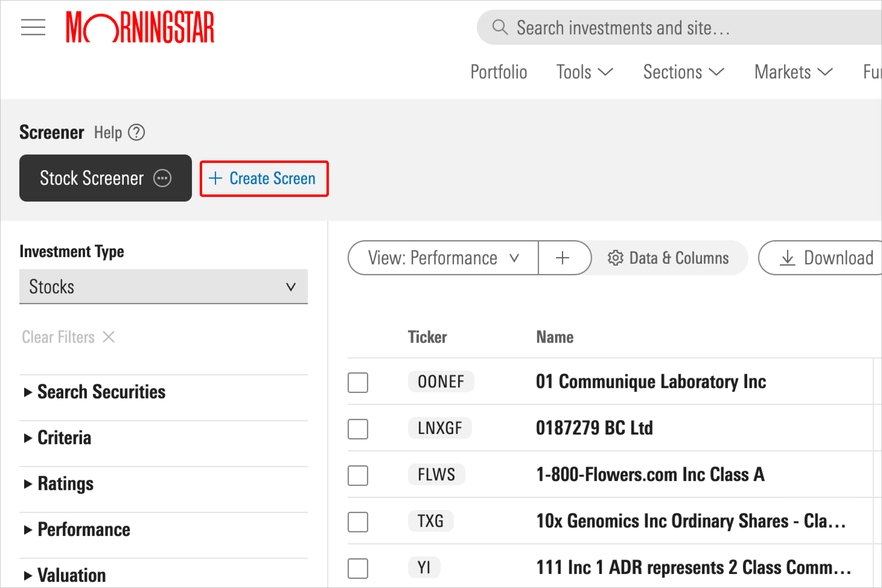The height and width of the screenshot is (588, 882).
Task: Open 10x Genomics Inc Ordinary Shares name
Action: (x=691, y=521)
